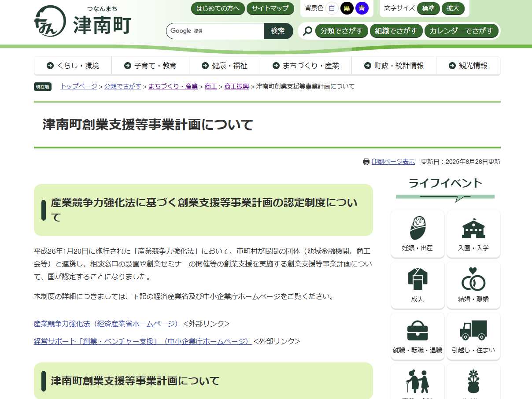The width and height of the screenshot is (532, 399).
Task: Open the 観光情報 menu
Action: 468,66
